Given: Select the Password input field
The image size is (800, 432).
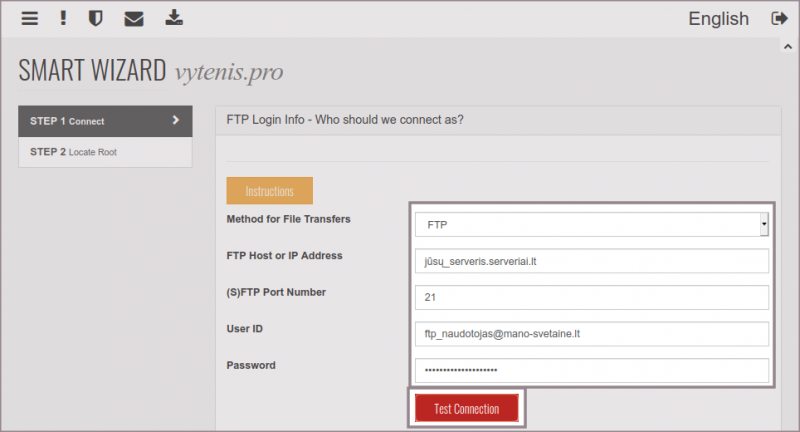Looking at the screenshot, I should pos(591,369).
